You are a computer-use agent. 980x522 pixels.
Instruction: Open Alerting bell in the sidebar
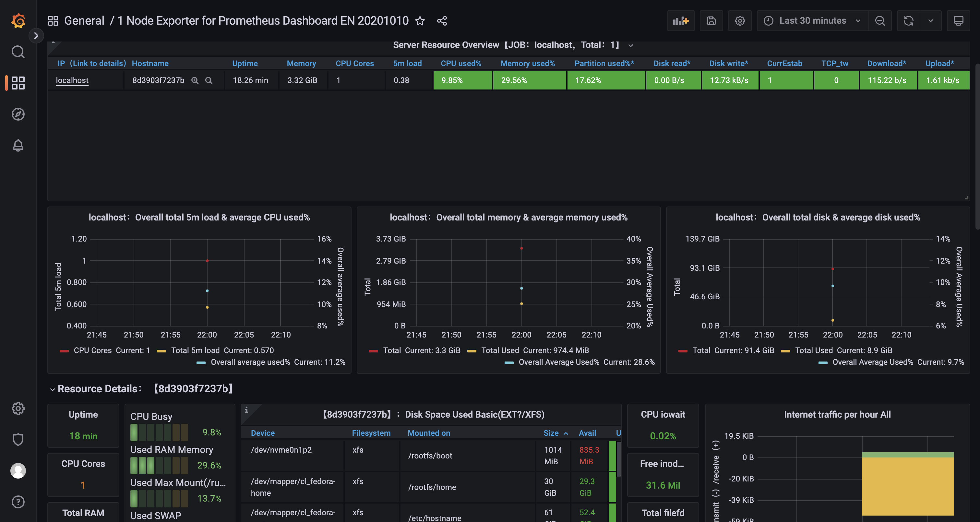coord(18,145)
